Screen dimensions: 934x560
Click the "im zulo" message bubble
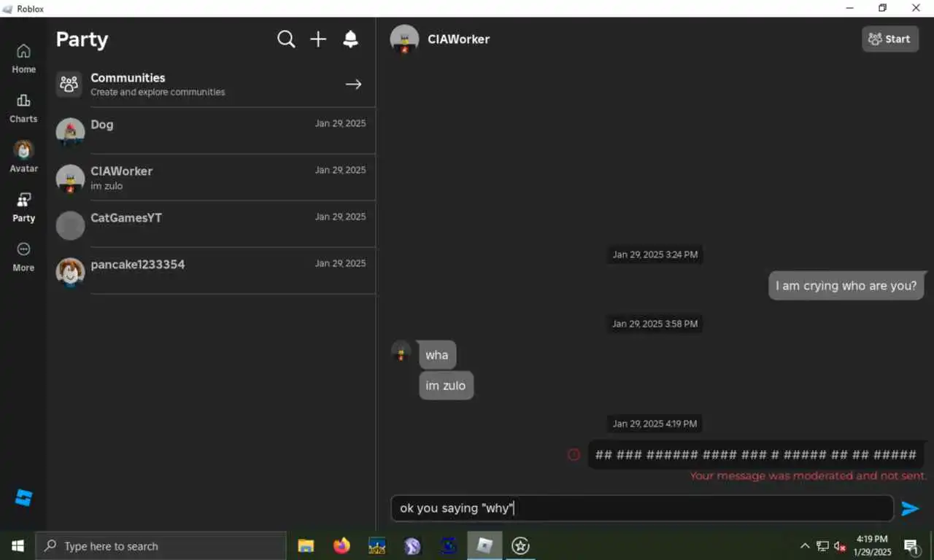pos(446,386)
